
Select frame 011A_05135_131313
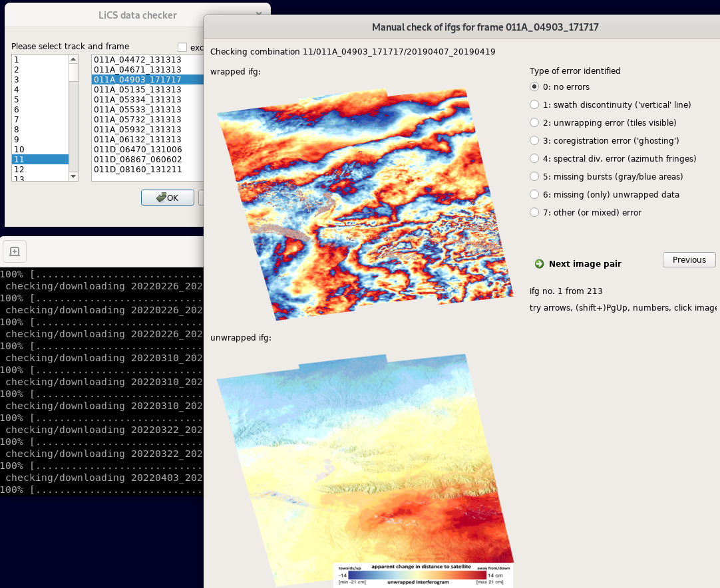click(x=148, y=90)
